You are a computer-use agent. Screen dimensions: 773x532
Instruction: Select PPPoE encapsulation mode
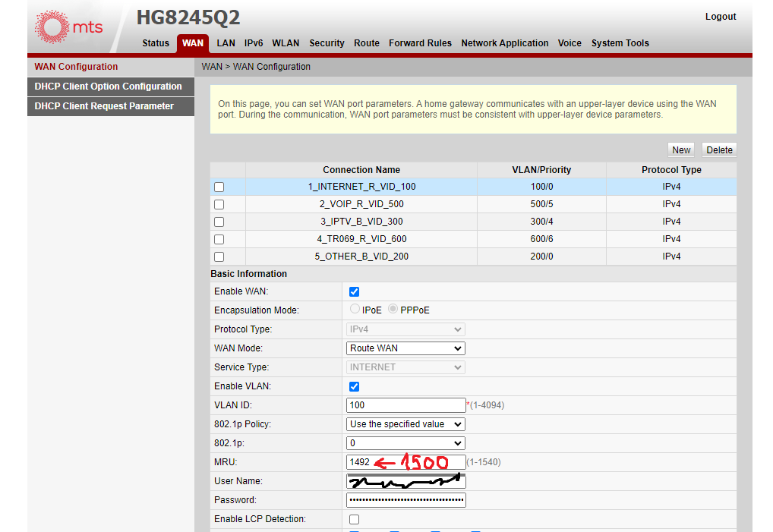(x=393, y=309)
